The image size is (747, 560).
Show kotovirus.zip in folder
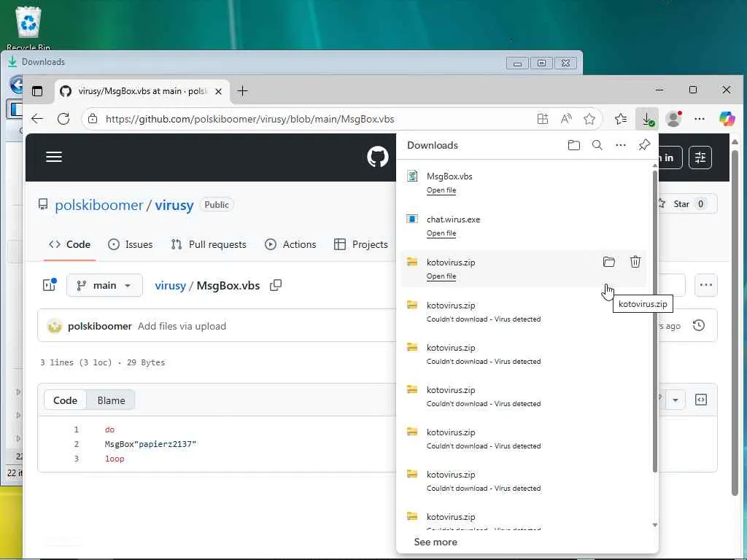pyautogui.click(x=609, y=262)
